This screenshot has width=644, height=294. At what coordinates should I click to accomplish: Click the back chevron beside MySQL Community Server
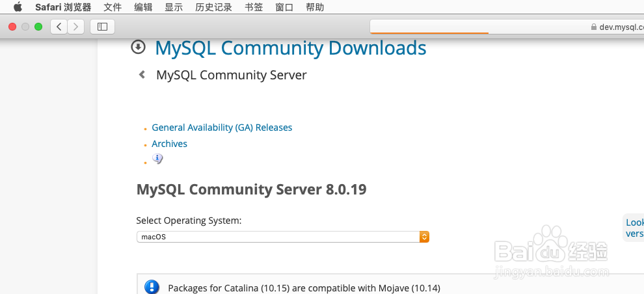pos(142,74)
